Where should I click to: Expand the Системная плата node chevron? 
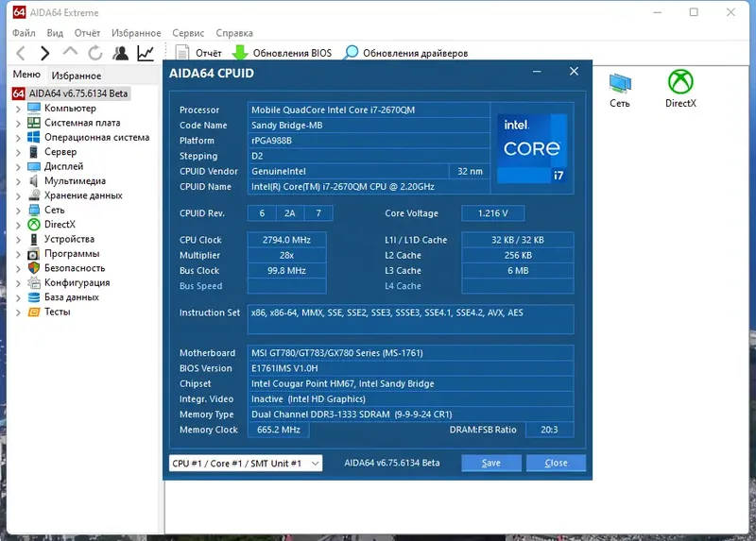tap(18, 124)
